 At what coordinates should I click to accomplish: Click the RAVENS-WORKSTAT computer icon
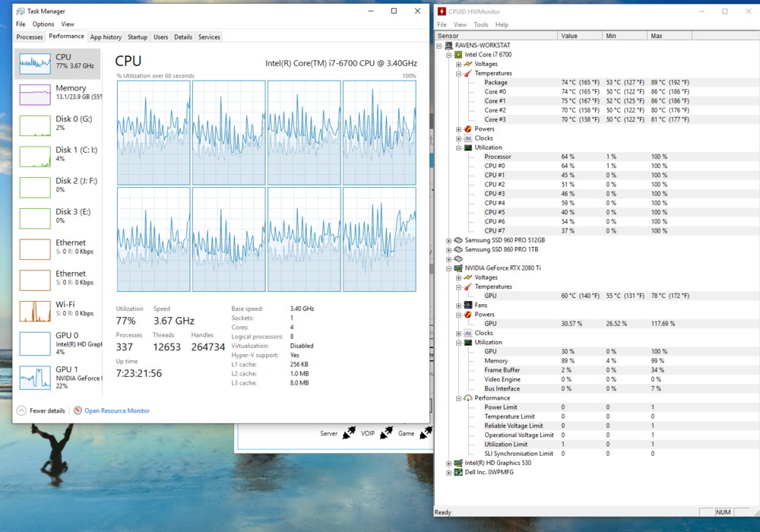449,46
